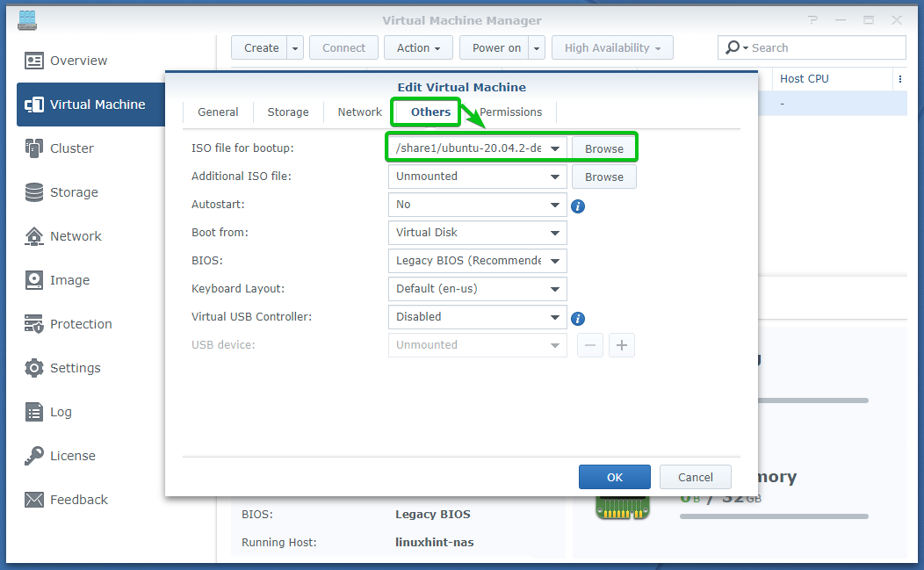Switch to the General tab
924x570 pixels.
218,112
